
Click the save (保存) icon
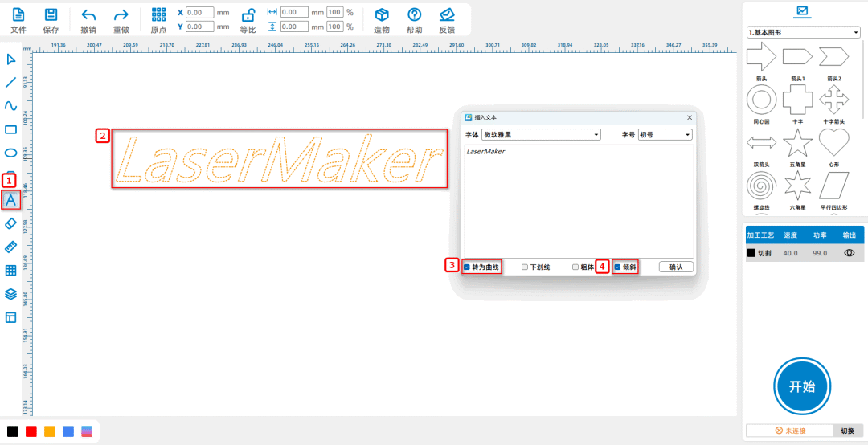[x=51, y=14]
